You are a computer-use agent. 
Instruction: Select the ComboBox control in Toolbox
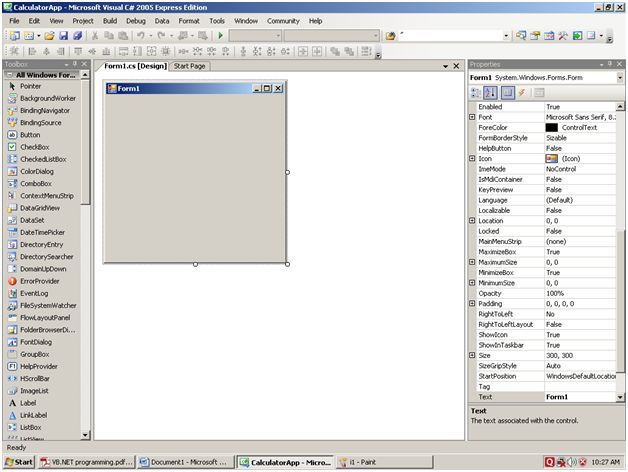(36, 184)
